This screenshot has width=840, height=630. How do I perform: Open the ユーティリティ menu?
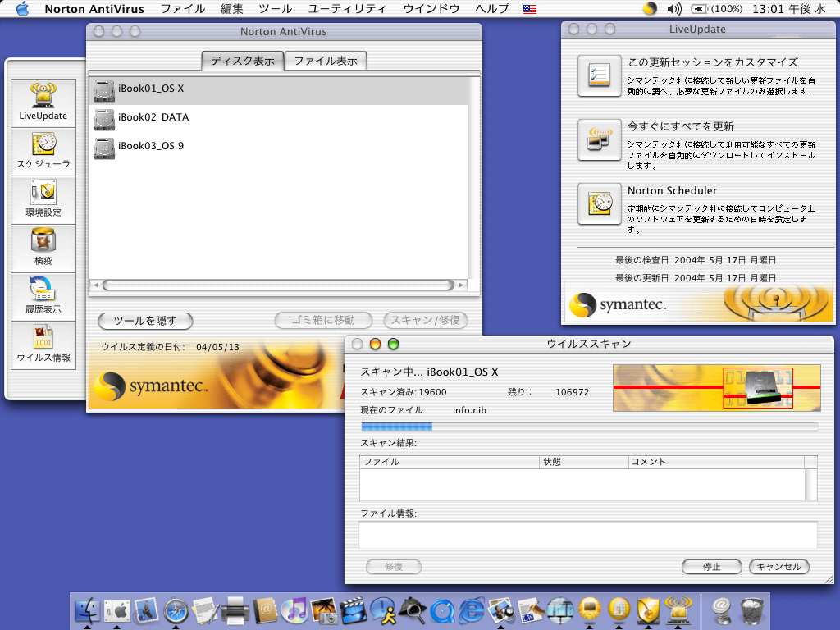(347, 9)
